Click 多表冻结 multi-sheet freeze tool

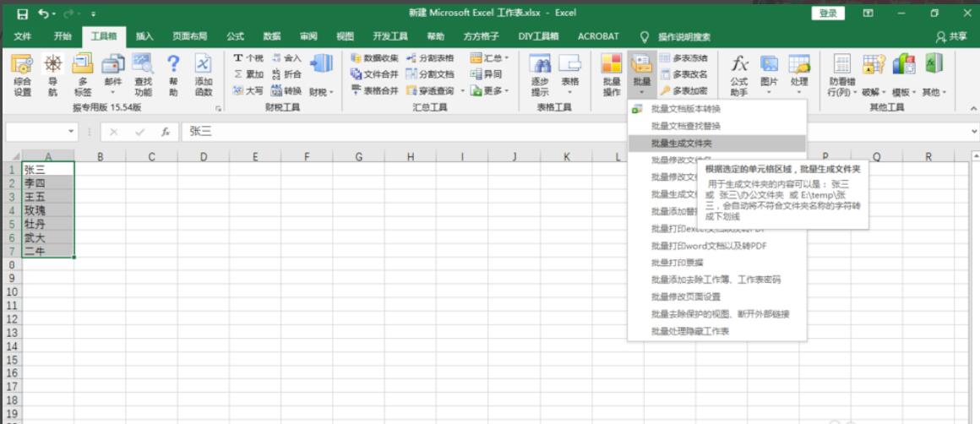pyautogui.click(x=683, y=58)
